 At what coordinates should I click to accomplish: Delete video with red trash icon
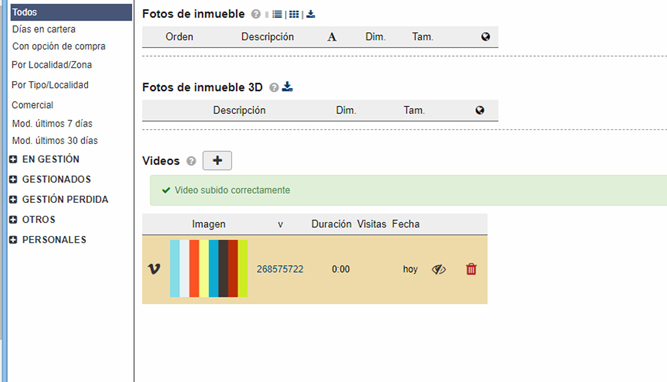tap(471, 269)
